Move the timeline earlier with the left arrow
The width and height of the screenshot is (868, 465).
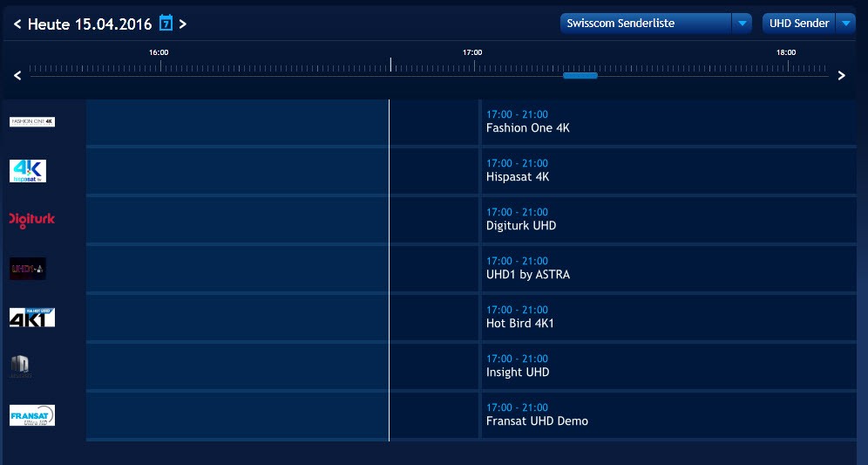point(17,75)
